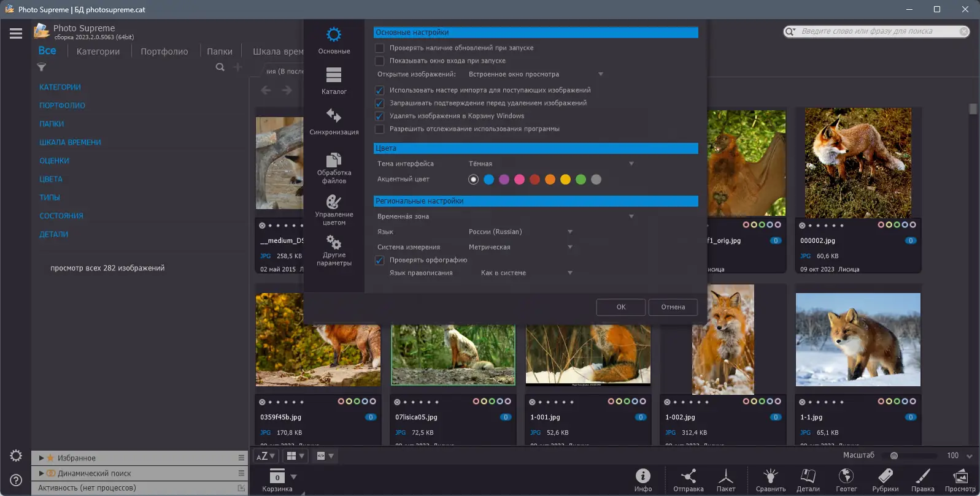This screenshot has width=980, height=496.
Task: Open the Другие параметры settings section
Action: pos(334,250)
